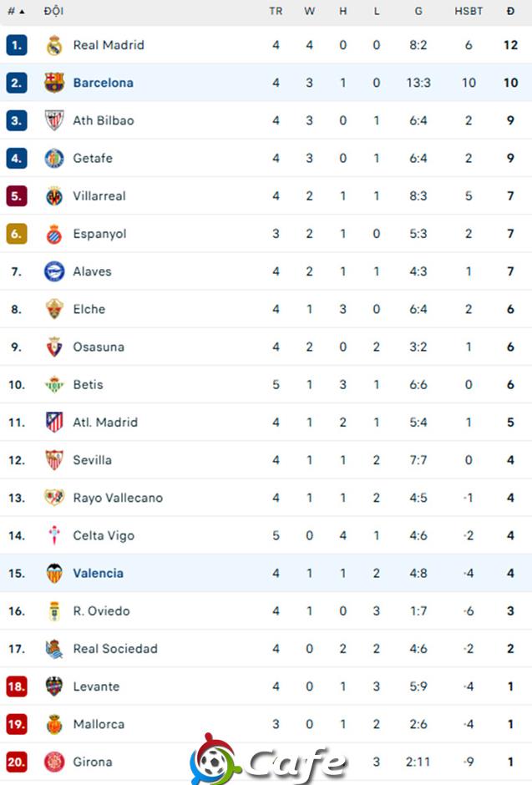Open the Valencia team link
This screenshot has width=532, height=785.
pos(98,573)
